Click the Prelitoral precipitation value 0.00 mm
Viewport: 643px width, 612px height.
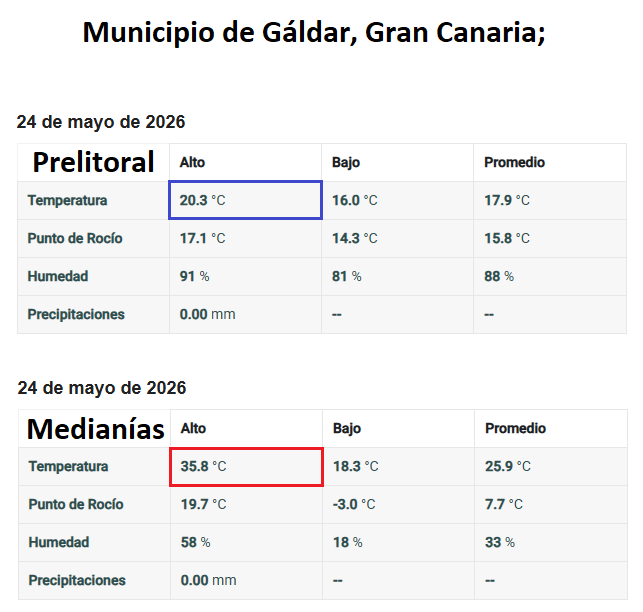207,315
